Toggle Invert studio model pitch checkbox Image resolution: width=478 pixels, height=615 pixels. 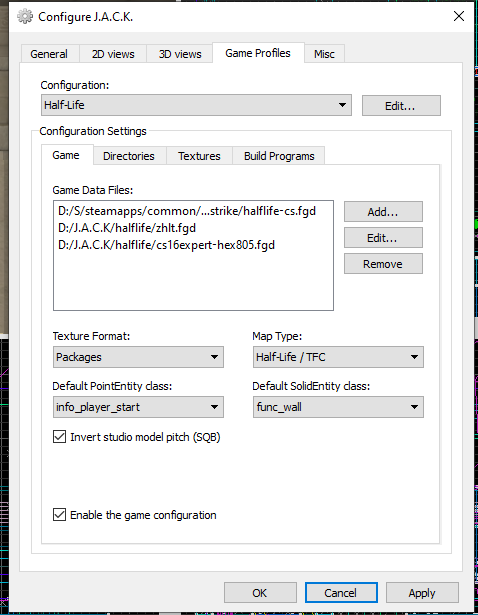(x=59, y=437)
